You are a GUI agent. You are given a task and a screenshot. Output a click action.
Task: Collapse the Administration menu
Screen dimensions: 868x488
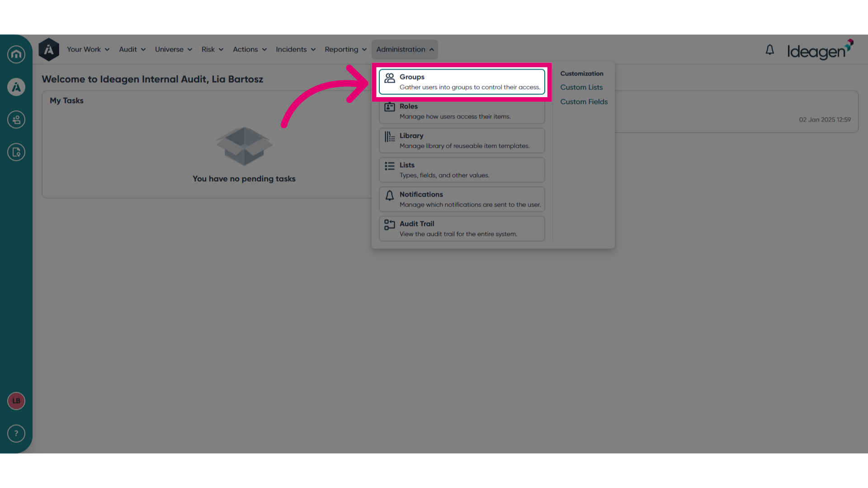click(x=405, y=49)
